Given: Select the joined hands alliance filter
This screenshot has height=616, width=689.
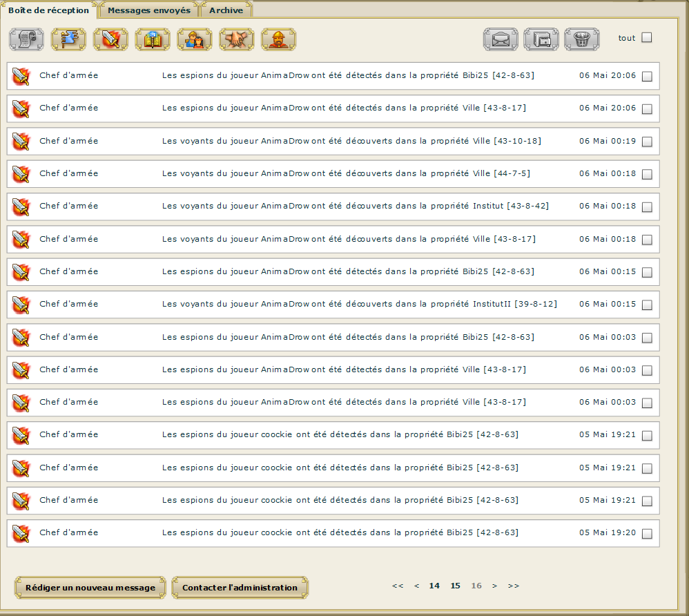Looking at the screenshot, I should [x=237, y=39].
